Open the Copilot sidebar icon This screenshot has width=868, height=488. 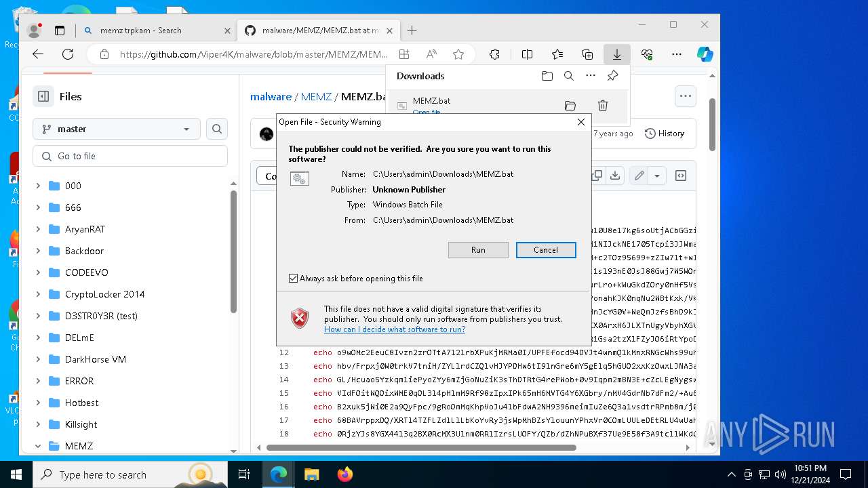point(705,54)
